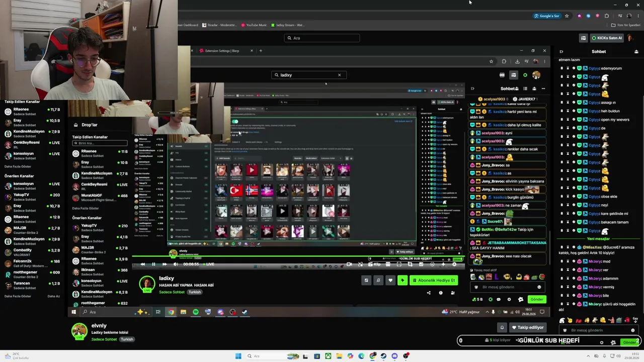644x362 pixels.
Task: Open Microsoft Edge from the light Windows taskbar
Action: point(361,356)
